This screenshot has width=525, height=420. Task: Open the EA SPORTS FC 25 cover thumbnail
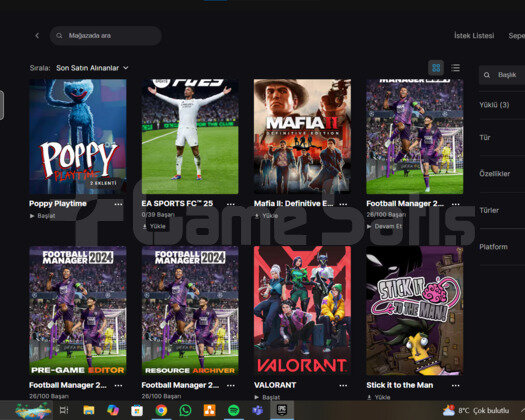click(x=190, y=137)
